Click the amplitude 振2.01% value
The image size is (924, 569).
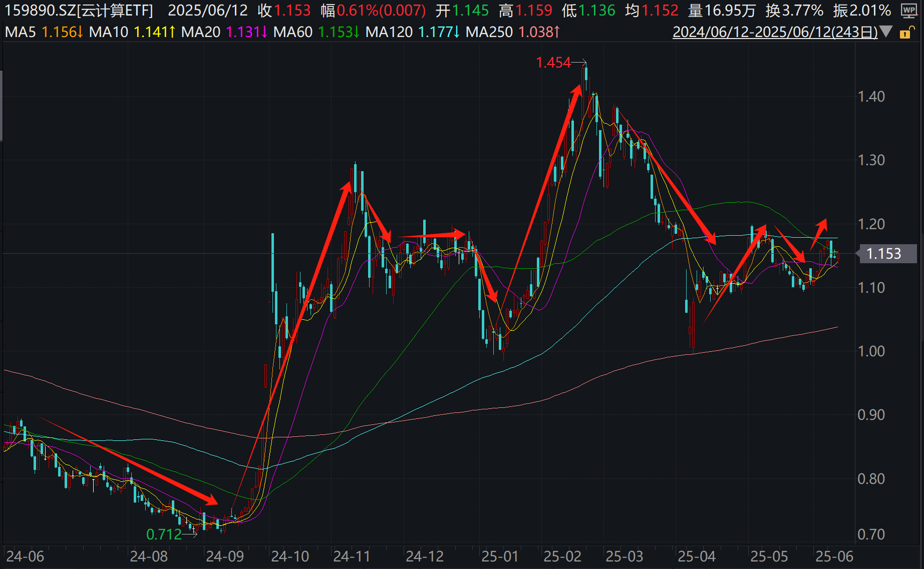(862, 10)
